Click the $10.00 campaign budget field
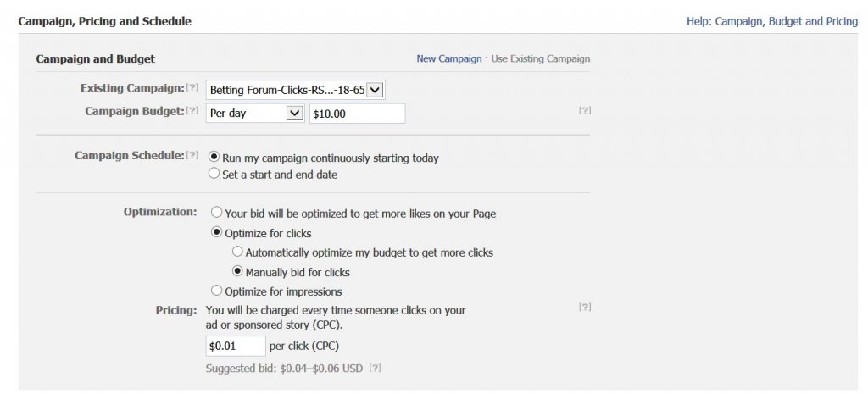The image size is (868, 394). point(357,113)
